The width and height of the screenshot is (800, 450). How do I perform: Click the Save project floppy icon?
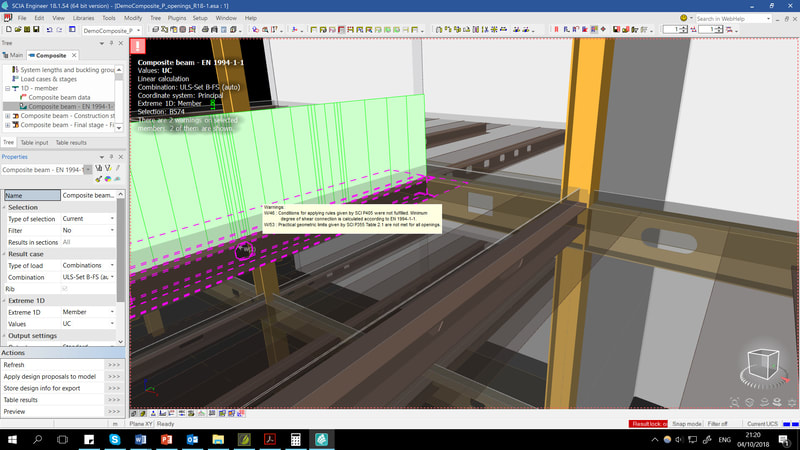pos(36,30)
